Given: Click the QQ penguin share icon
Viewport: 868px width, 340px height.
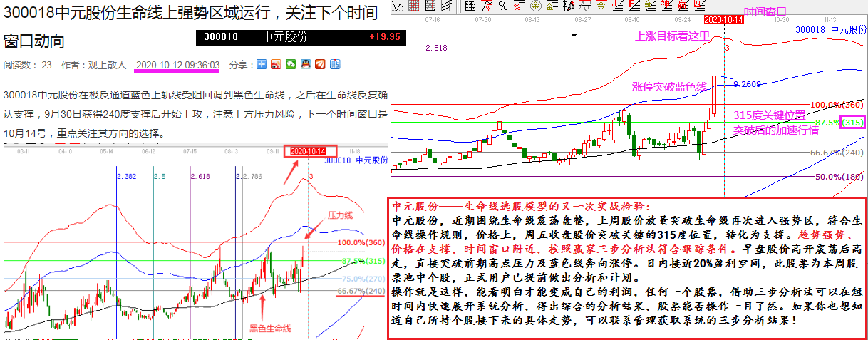Looking at the screenshot, I should [306, 65].
